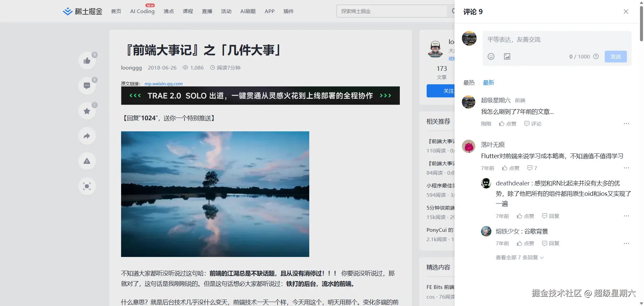Open the more options menu on deathdealer's reply

(x=627, y=216)
